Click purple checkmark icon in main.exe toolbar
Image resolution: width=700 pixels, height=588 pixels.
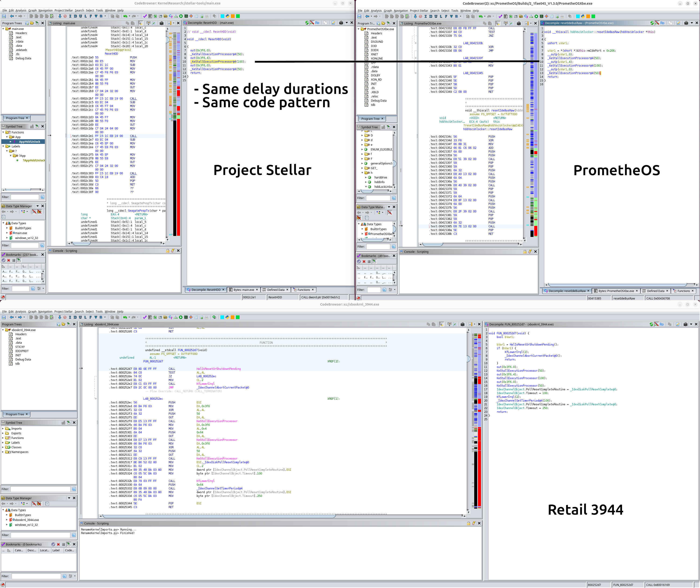[145, 16]
